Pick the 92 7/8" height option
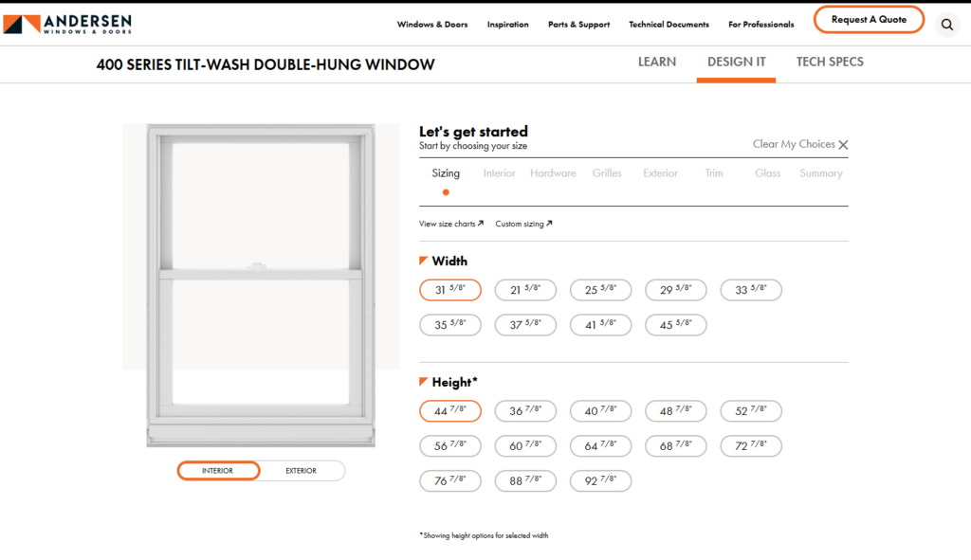 600,481
